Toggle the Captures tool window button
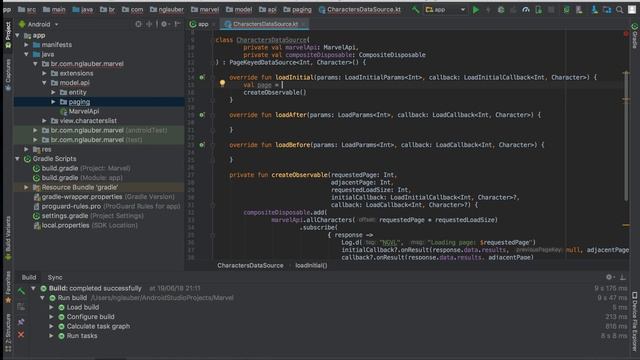Screen dimensions: 640x360 pyautogui.click(x=8, y=75)
